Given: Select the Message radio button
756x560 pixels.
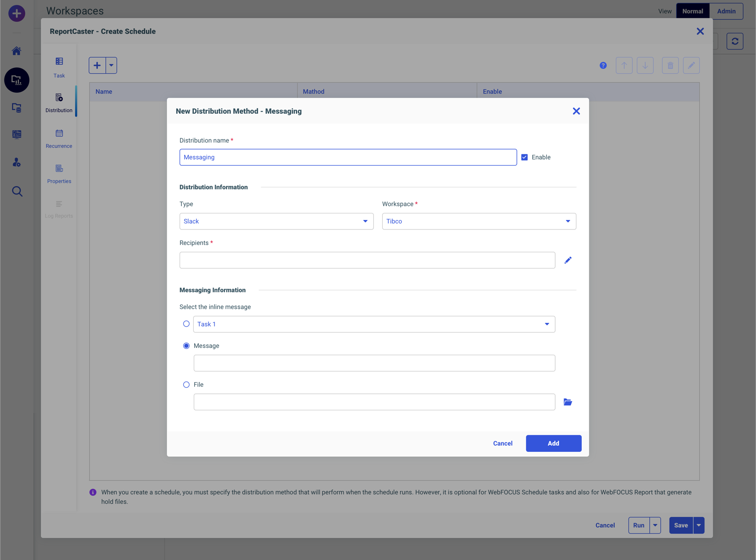Looking at the screenshot, I should pos(186,346).
